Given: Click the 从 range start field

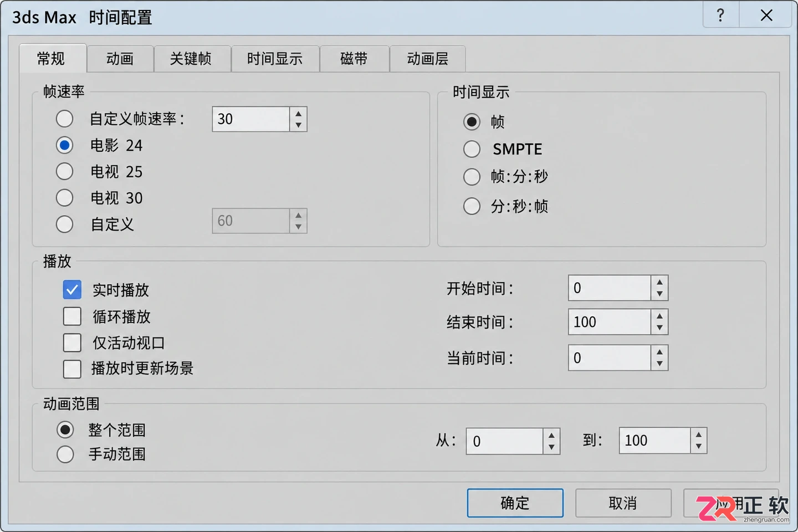Looking at the screenshot, I should [505, 441].
